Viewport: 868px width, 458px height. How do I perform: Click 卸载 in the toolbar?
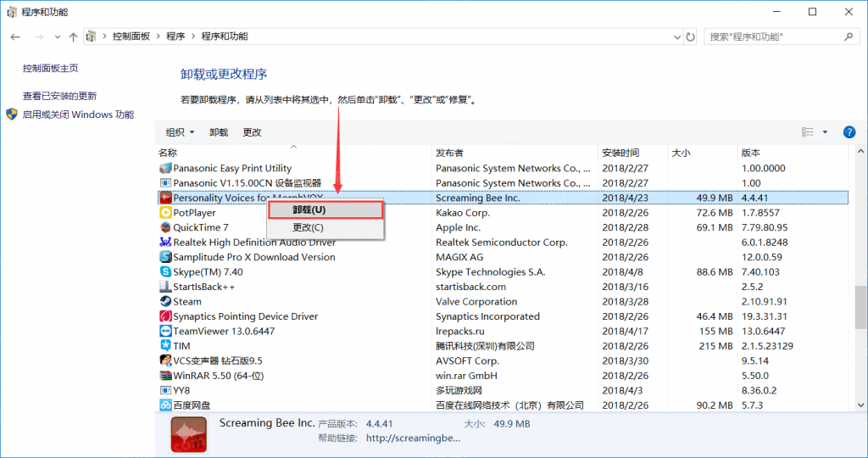219,132
